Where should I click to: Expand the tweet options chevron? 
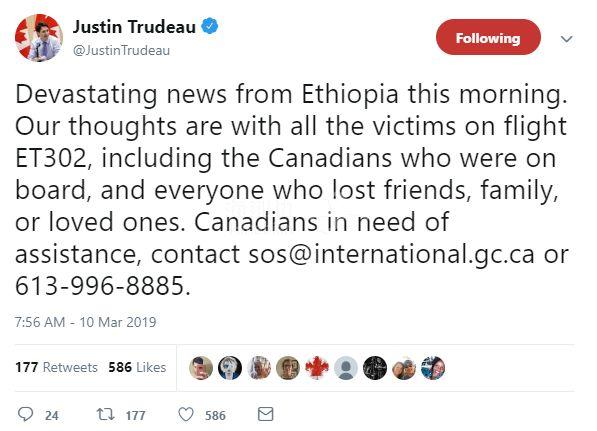(x=567, y=39)
